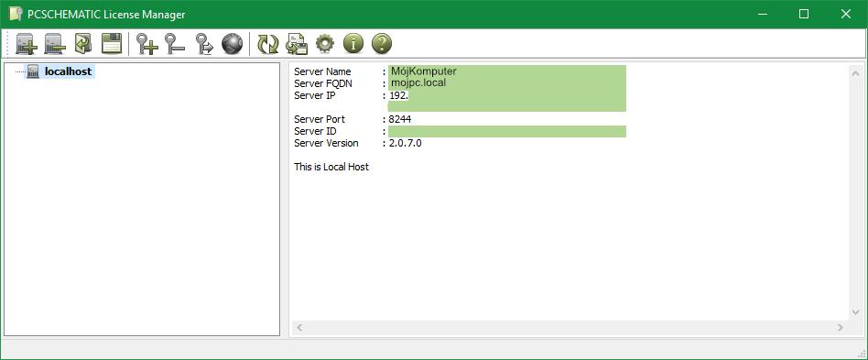
Task: Select localhost in the server tree
Action: [x=68, y=71]
